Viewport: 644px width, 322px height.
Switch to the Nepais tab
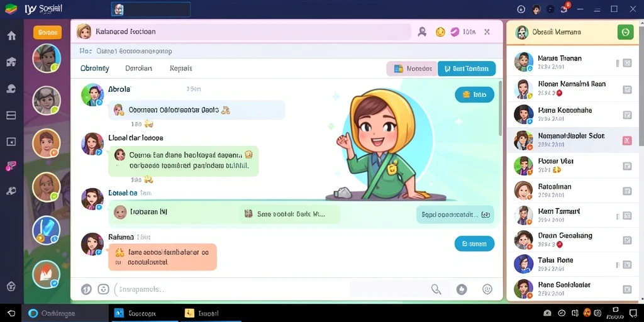pos(180,68)
